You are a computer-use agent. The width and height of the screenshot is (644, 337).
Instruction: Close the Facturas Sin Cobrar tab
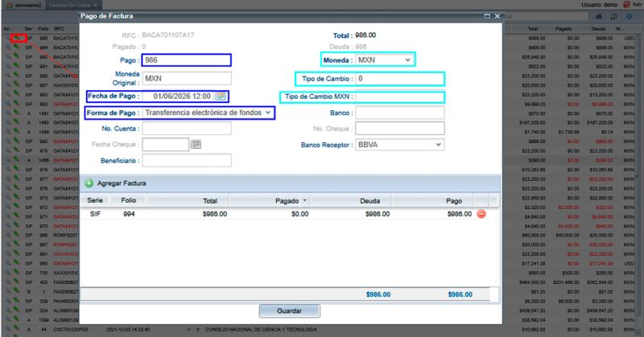point(95,5)
